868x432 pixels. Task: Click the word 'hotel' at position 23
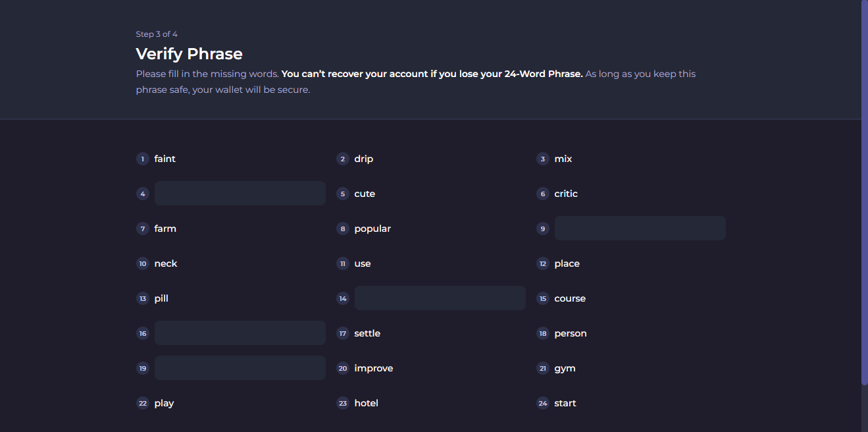(366, 403)
